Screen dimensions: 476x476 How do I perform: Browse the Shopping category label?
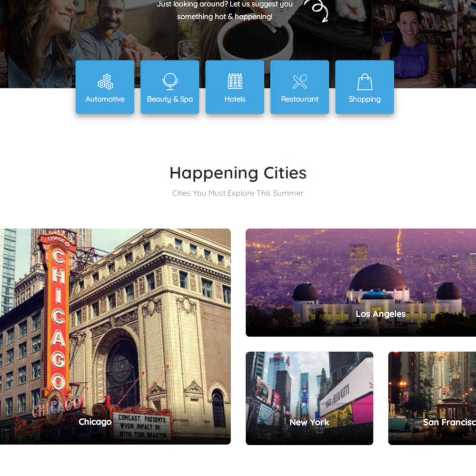pos(365,99)
